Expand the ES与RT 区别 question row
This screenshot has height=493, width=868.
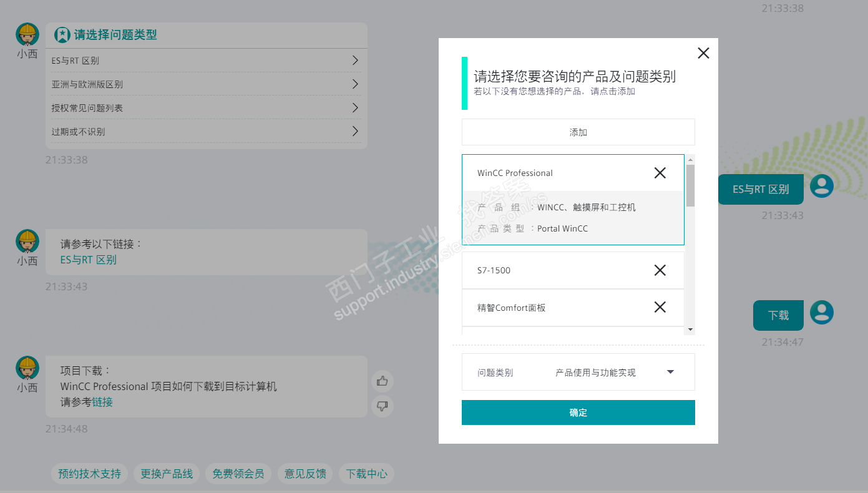(206, 61)
